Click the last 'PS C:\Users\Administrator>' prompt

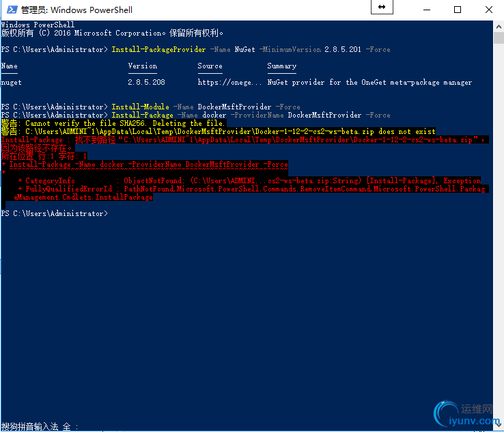coord(55,213)
